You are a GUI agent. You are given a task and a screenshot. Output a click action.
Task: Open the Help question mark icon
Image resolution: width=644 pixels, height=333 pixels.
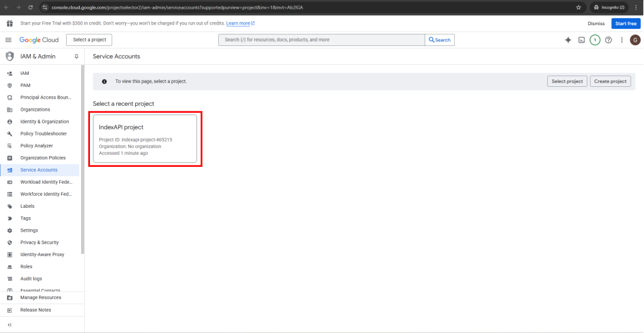608,40
